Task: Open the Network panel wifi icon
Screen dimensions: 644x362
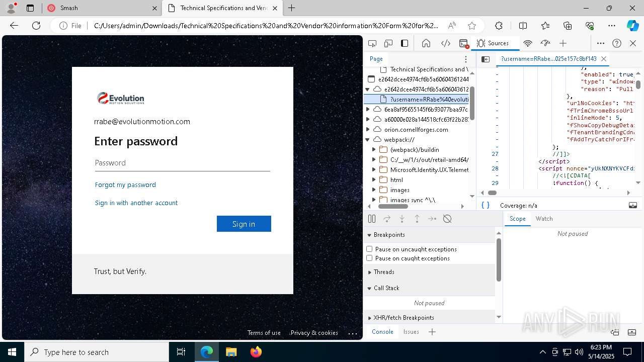Action: (528, 43)
